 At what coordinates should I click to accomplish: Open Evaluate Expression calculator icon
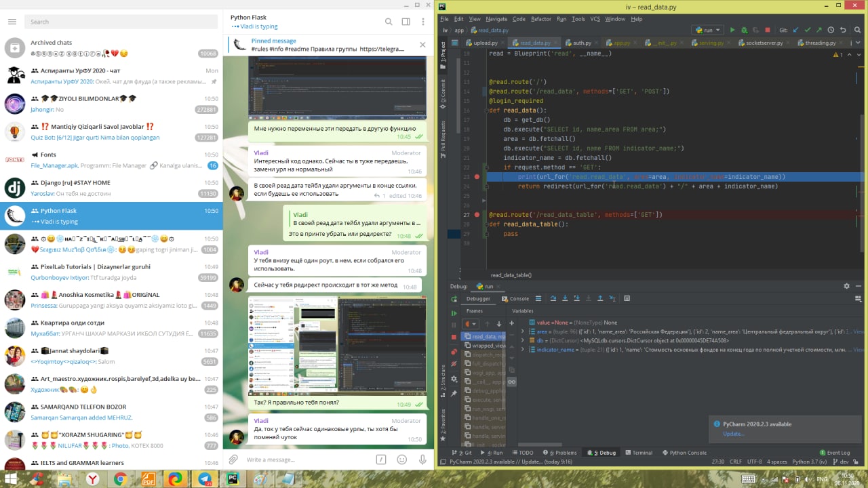(x=627, y=298)
